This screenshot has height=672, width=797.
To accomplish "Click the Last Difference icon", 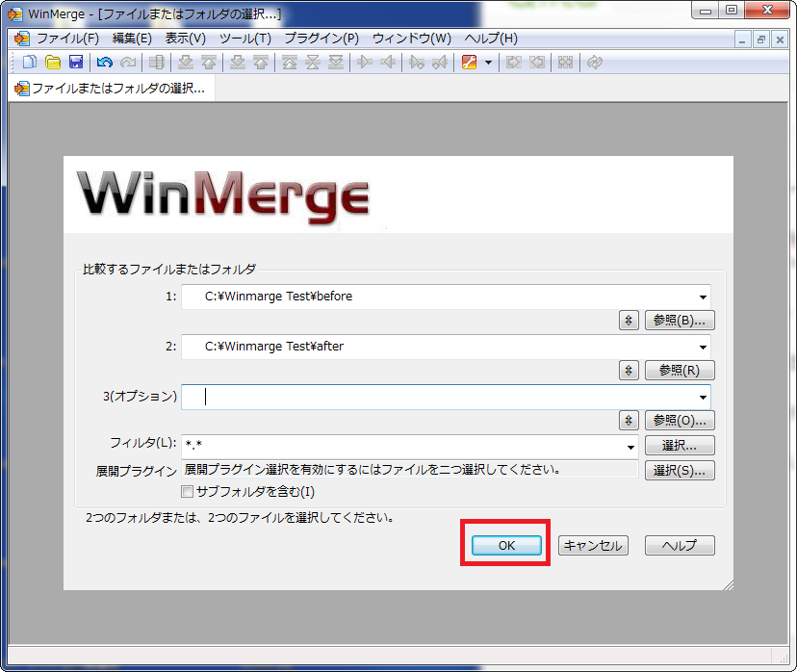I will 336,62.
